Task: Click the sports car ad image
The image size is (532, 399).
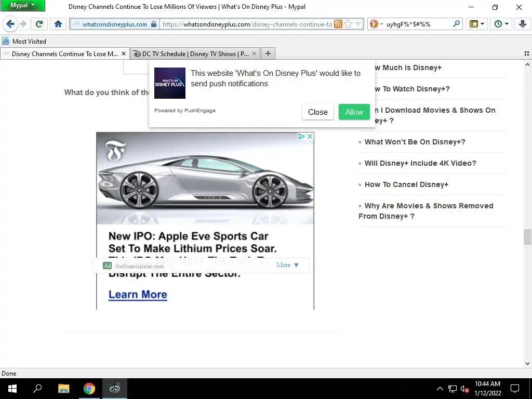Action: click(205, 179)
